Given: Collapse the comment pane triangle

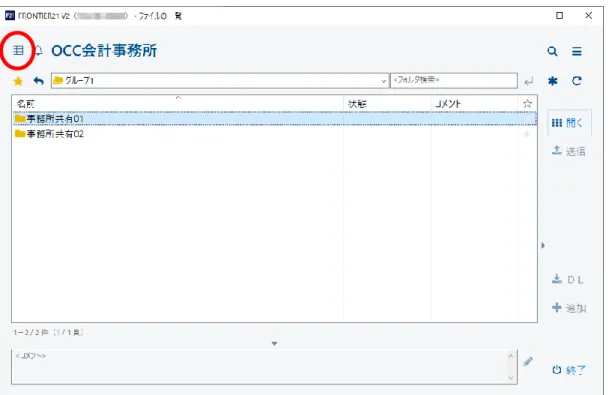Looking at the screenshot, I should (x=274, y=343).
